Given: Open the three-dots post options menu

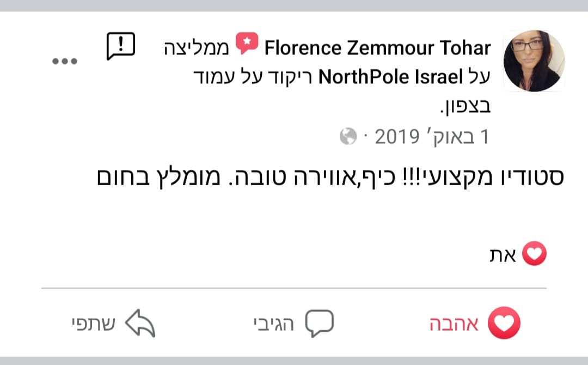Looking at the screenshot, I should point(65,61).
